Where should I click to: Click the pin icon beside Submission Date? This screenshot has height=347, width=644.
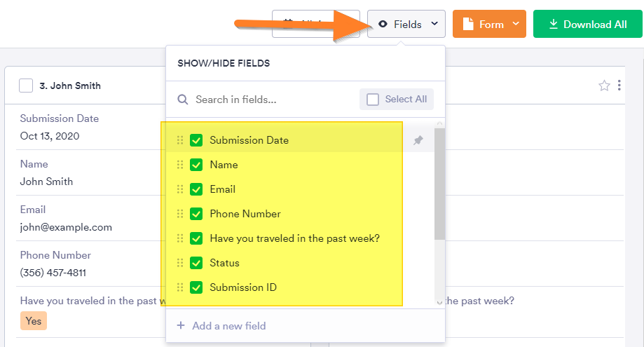418,140
